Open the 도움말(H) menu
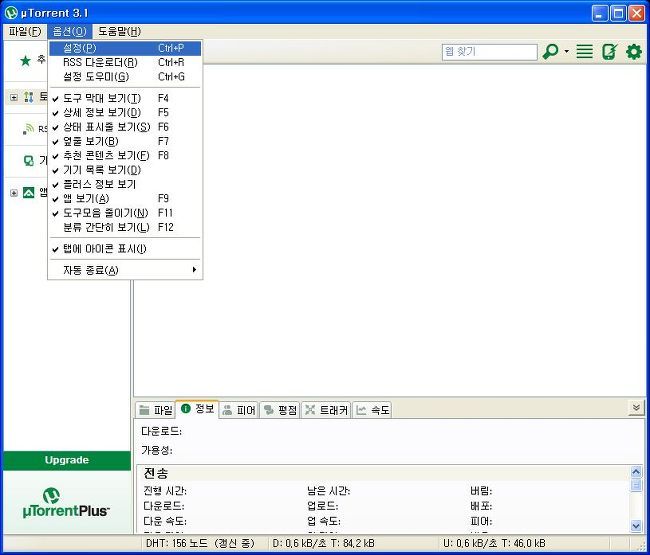 (x=119, y=32)
